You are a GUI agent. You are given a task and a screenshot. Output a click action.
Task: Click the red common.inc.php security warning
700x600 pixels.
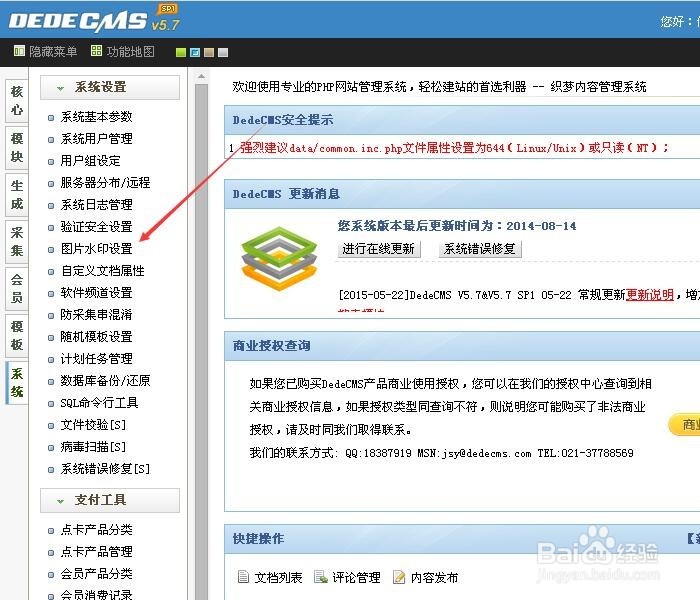tap(454, 148)
